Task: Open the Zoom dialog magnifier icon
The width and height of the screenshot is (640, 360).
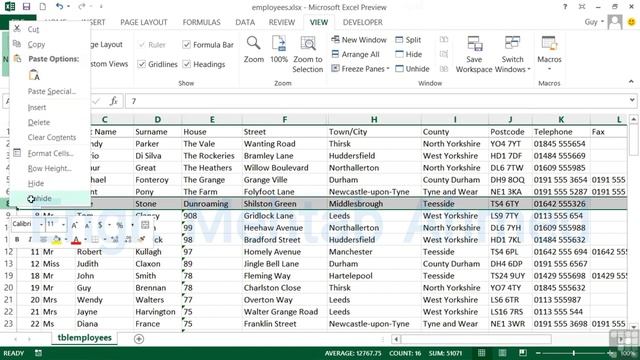Action: click(253, 43)
